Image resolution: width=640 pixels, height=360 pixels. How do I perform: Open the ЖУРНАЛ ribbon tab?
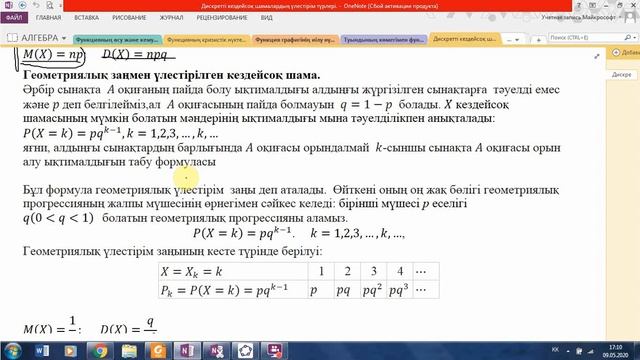(x=171, y=18)
